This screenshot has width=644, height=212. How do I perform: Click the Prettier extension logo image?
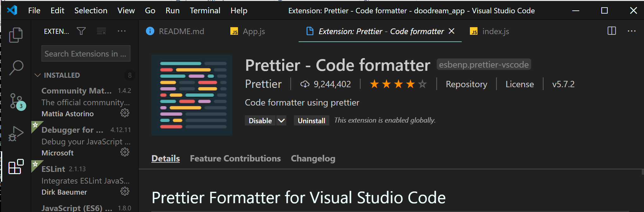[x=192, y=95]
